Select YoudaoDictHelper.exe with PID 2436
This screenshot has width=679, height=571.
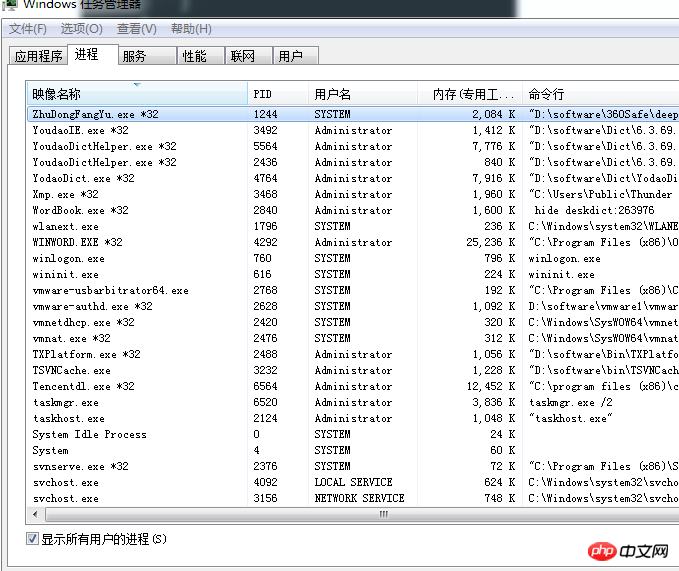tap(104, 162)
